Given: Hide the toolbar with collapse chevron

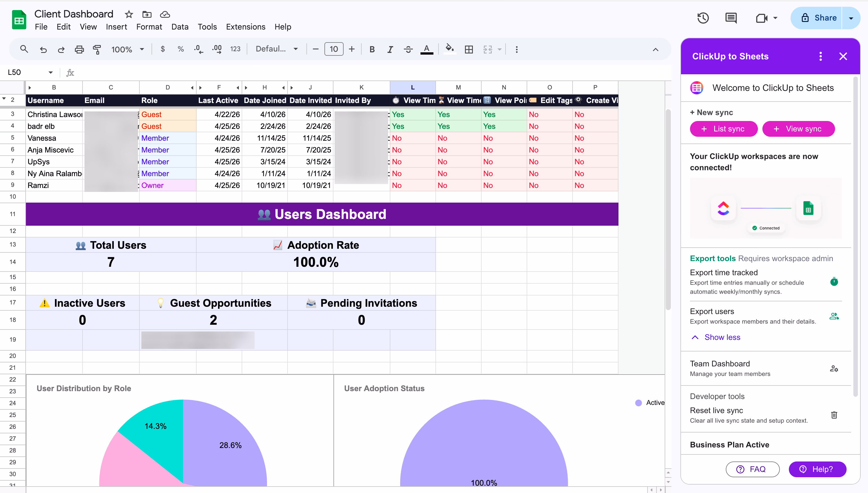Looking at the screenshot, I should [x=656, y=50].
